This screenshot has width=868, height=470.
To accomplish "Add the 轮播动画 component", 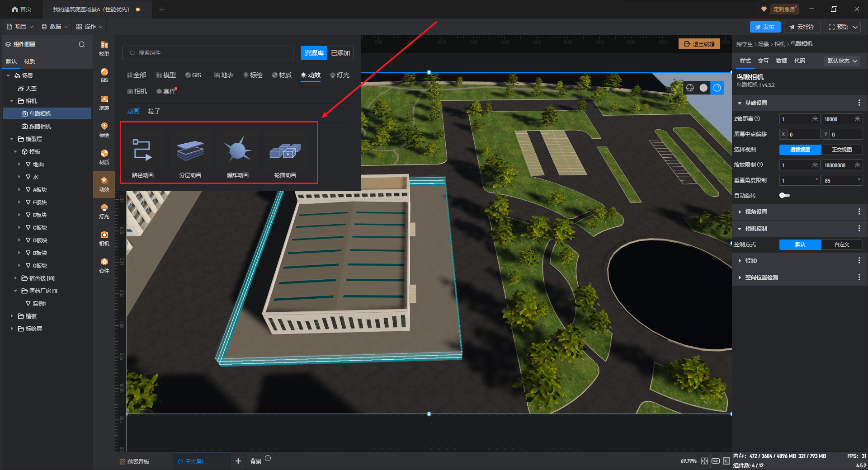I will point(285,155).
